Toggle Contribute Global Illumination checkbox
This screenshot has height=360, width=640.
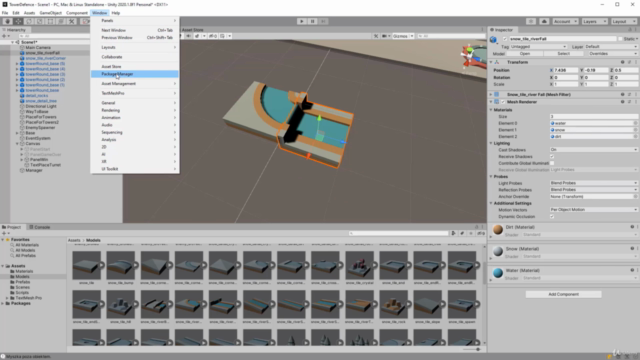(x=552, y=163)
